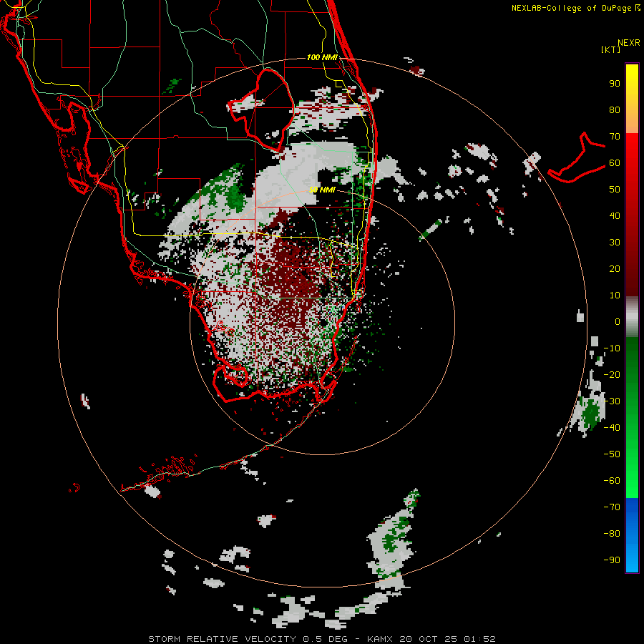Image resolution: width=644 pixels, height=644 pixels.
Task: Click the positive 10 value on scale
Action: (615, 296)
